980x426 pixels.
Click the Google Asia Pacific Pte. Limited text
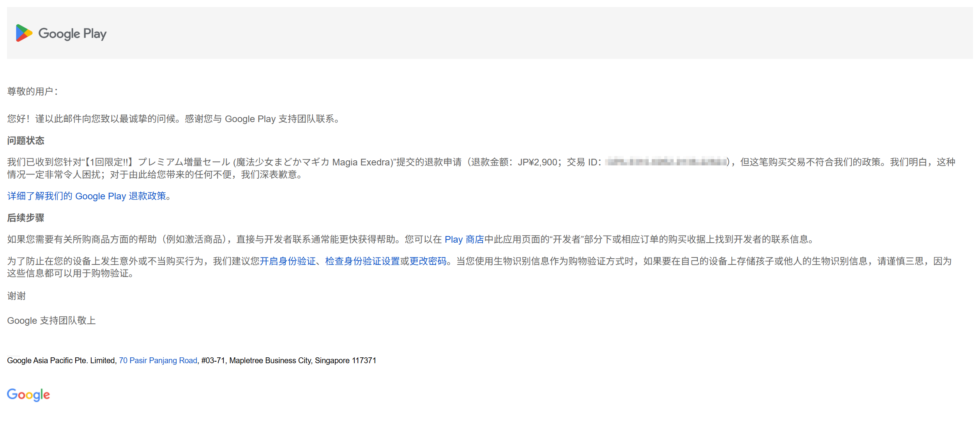click(x=61, y=360)
